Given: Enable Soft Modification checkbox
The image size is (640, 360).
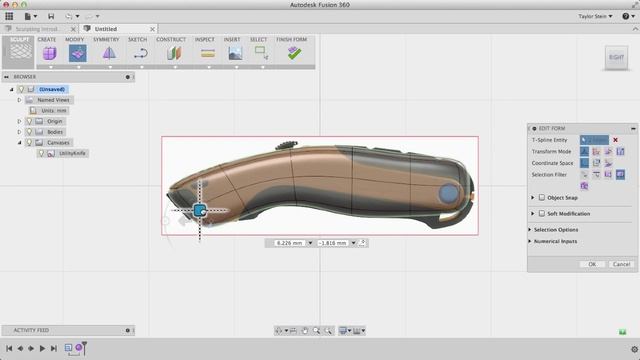Looking at the screenshot, I should (542, 213).
